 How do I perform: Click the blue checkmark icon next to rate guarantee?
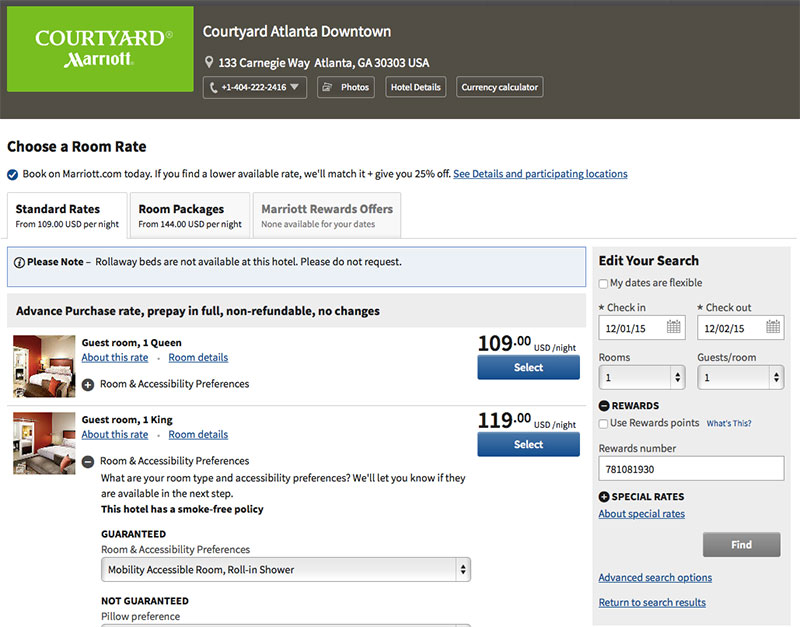13,175
